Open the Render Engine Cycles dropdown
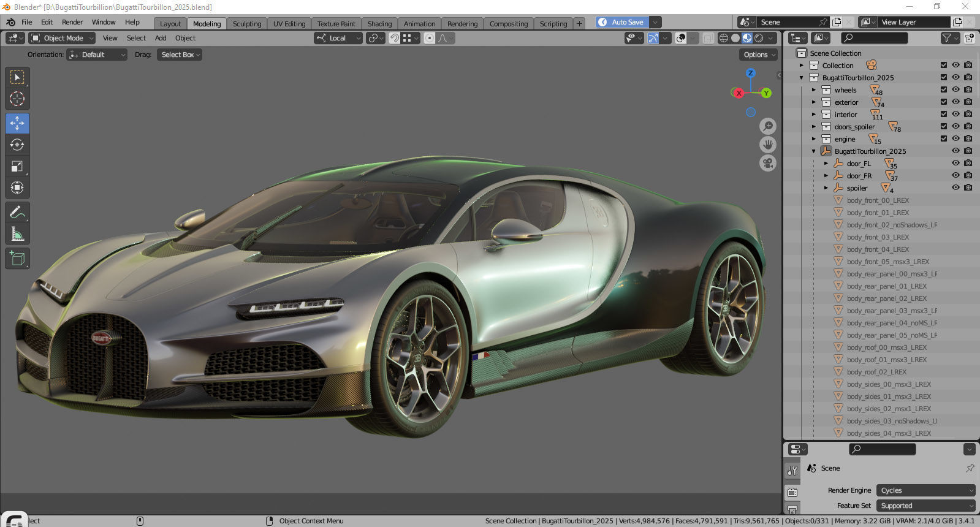 coord(925,490)
